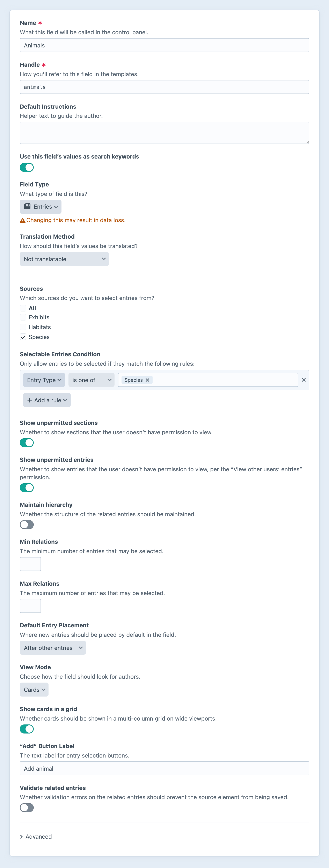Enable Validate related entries
Image resolution: width=329 pixels, height=868 pixels.
tap(27, 807)
